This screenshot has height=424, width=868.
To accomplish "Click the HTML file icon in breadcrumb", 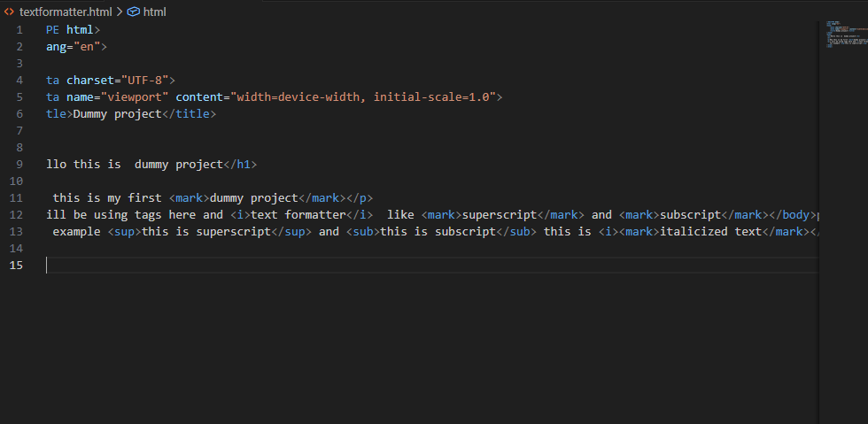I will click(x=10, y=12).
